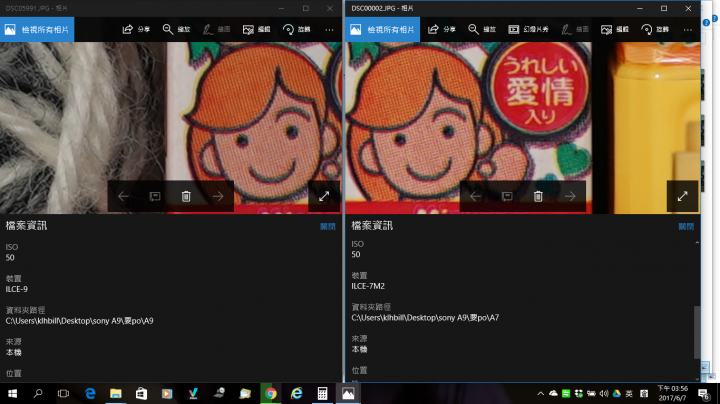Expand DSC00002.JPG photo to full screen

point(682,196)
